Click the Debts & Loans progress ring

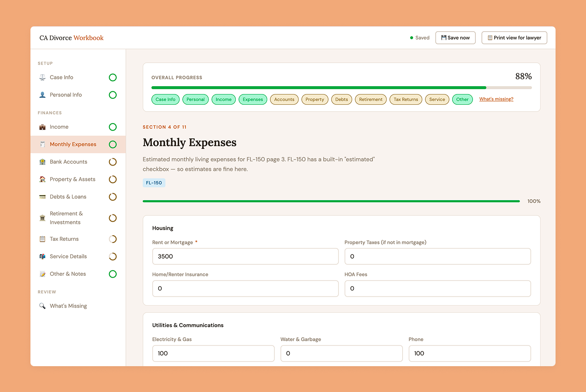[x=113, y=197]
